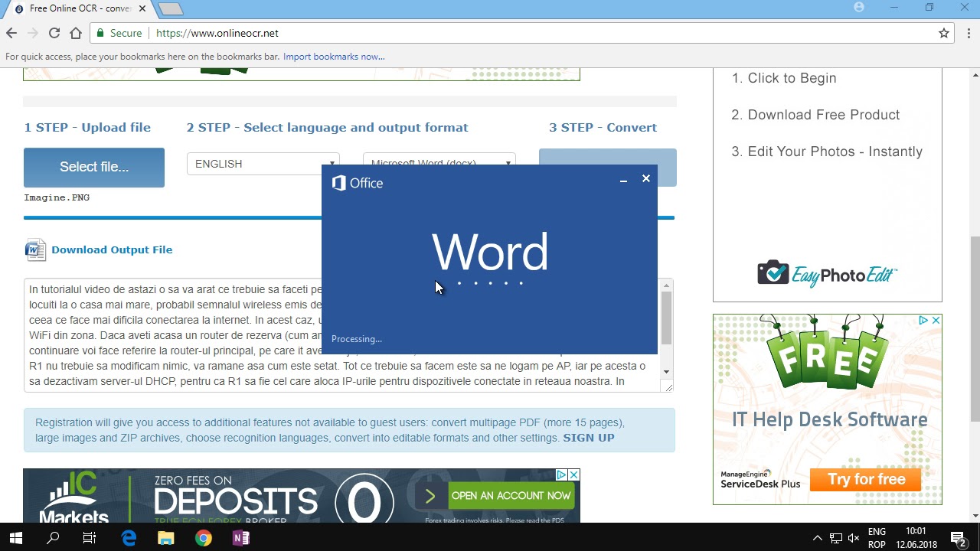Launch Microsoft Edge from taskbar
This screenshot has width=980, height=551.
click(129, 538)
